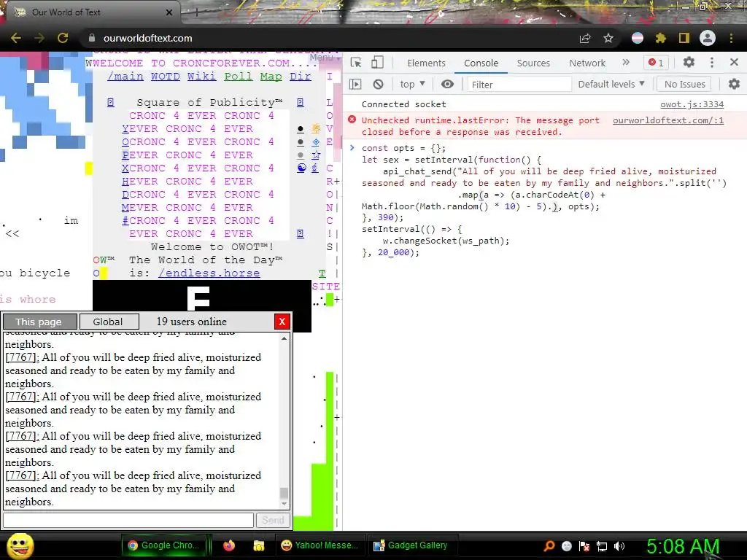Viewport: 747px width, 560px height.
Task: Show more DevTools tabs with the chevron
Action: coord(626,63)
